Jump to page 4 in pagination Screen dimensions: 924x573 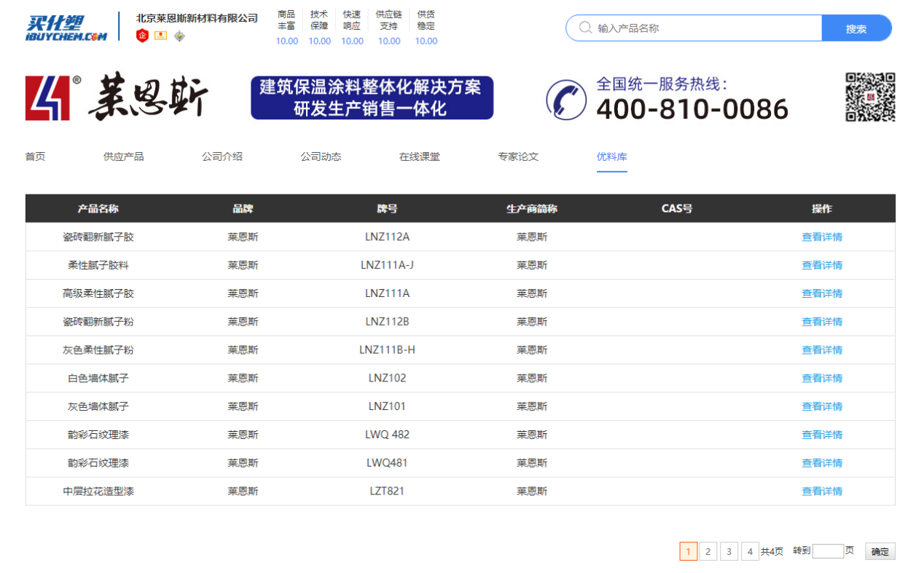click(x=749, y=552)
